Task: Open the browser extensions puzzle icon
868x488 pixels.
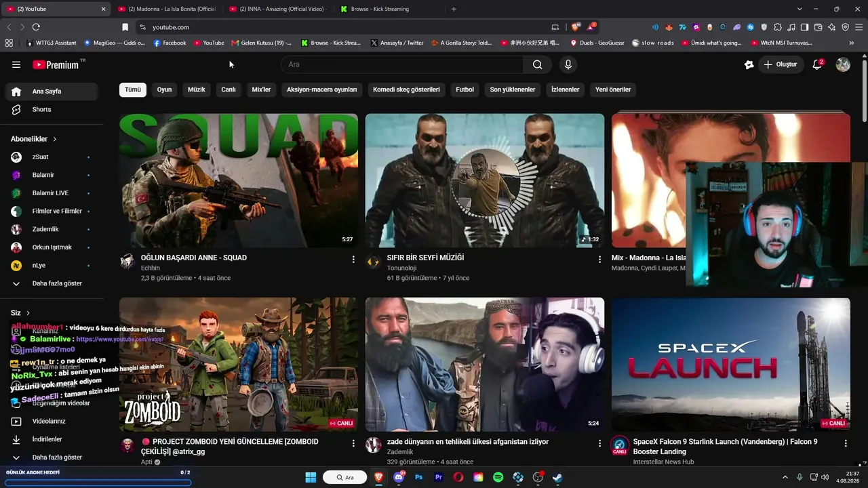Action: click(x=778, y=27)
